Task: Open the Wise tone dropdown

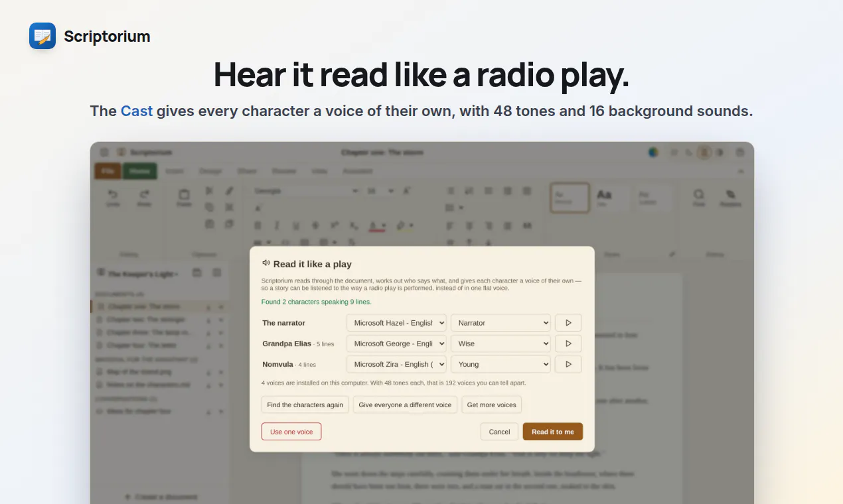Action: pyautogui.click(x=500, y=344)
